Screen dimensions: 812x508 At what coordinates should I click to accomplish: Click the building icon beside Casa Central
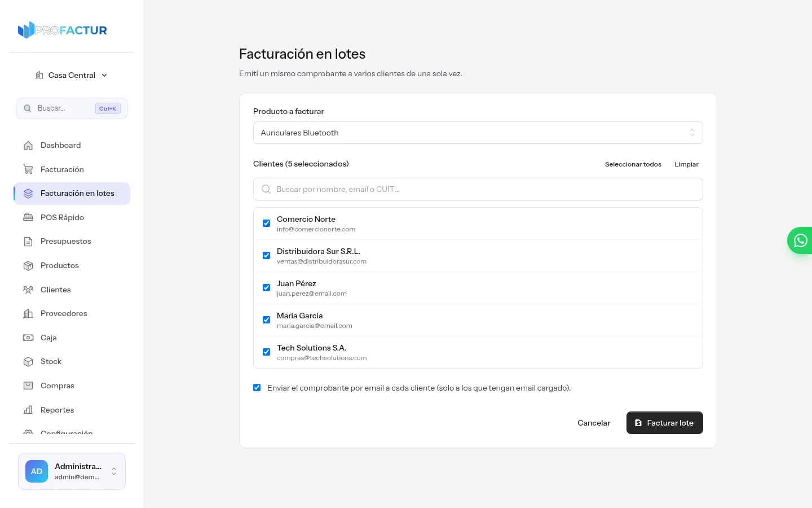coord(39,75)
